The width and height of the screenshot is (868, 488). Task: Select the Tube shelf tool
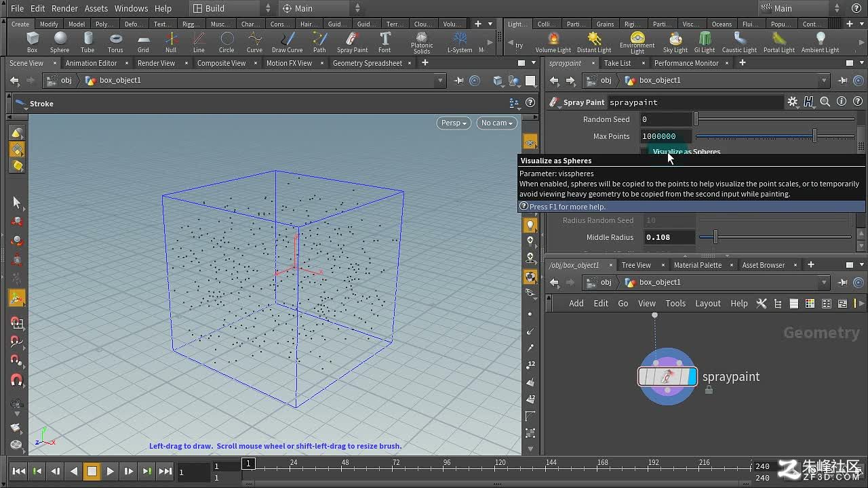pyautogui.click(x=87, y=42)
